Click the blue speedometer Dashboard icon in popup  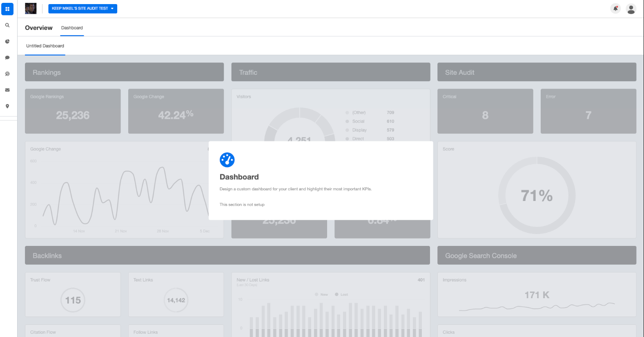(x=227, y=160)
